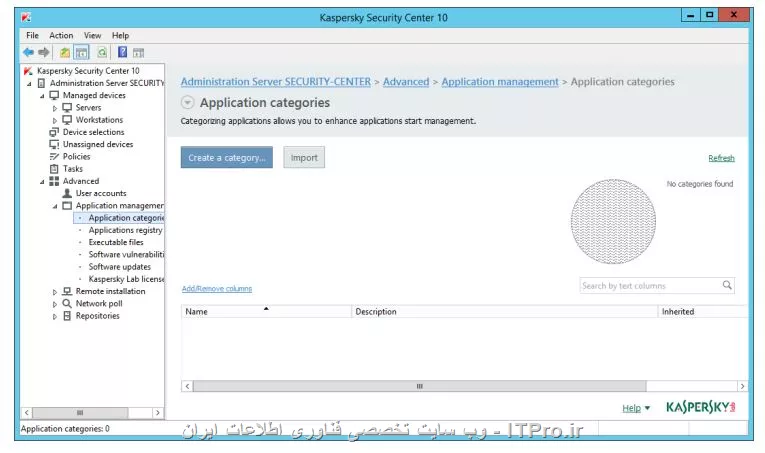Go forward with the right arrow
765x453 pixels.
coord(44,52)
